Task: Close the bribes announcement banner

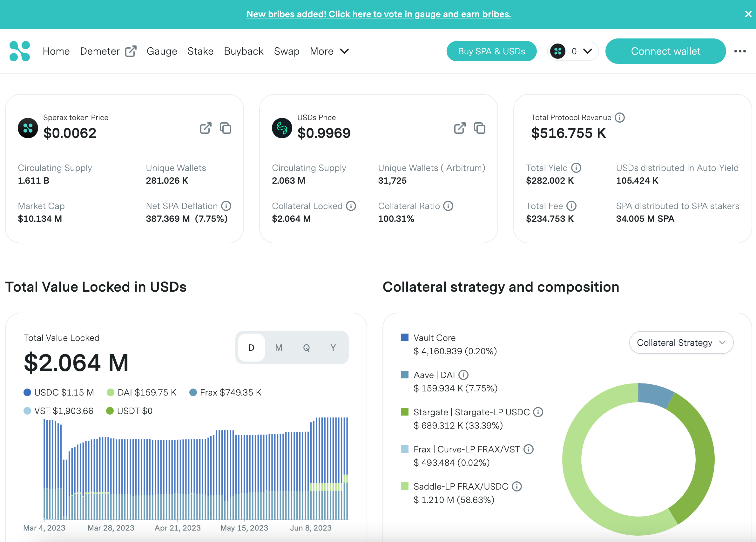Action: pos(748,14)
